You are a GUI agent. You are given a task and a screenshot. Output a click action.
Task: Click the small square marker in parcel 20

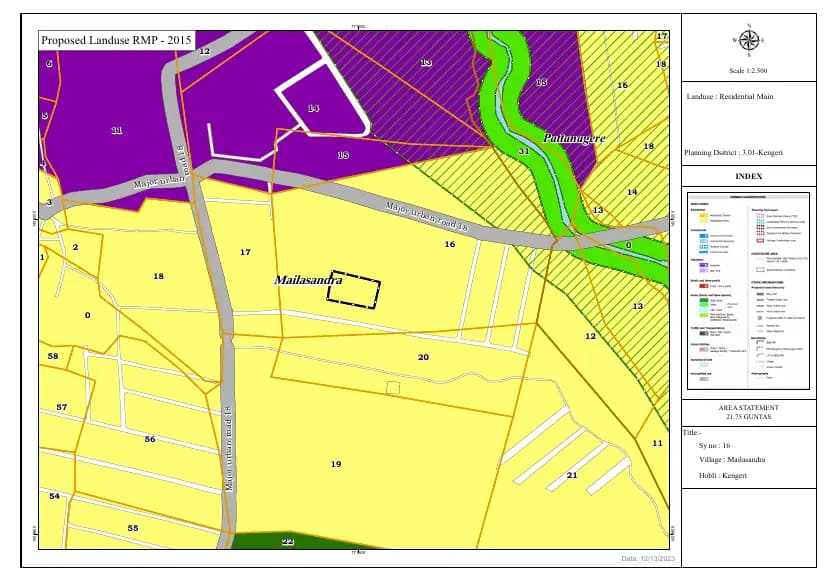pos(393,388)
